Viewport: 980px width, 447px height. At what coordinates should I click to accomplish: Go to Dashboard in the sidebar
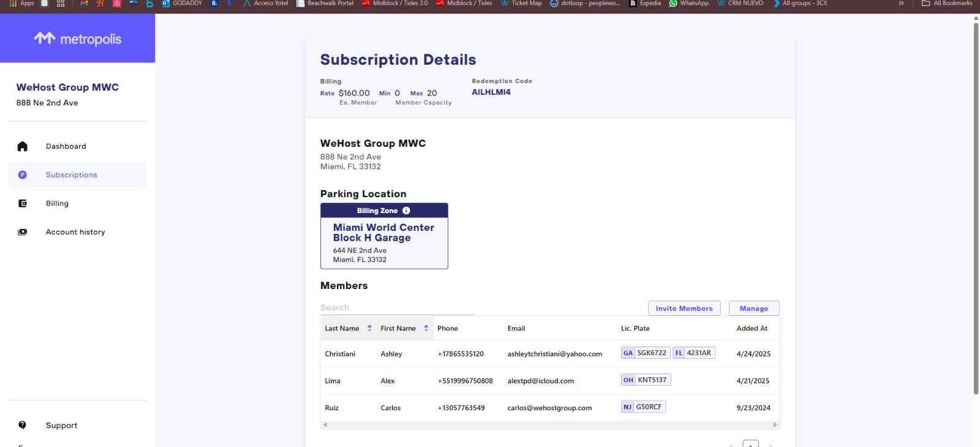pos(77,146)
